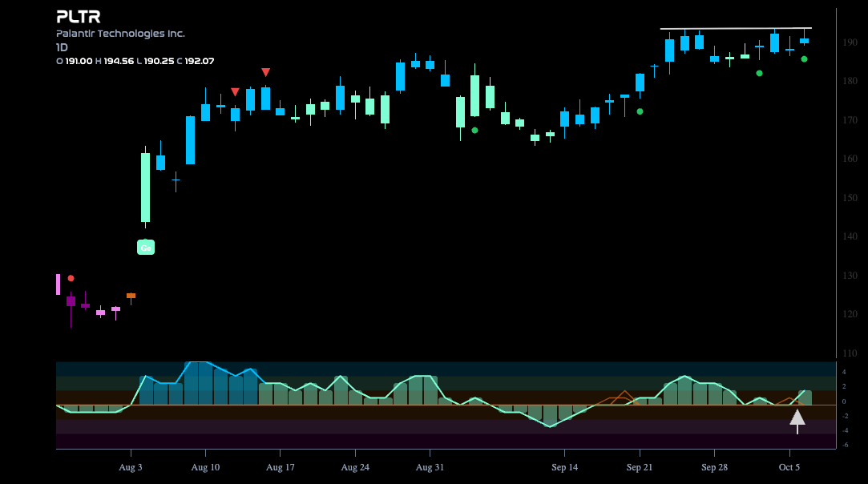The width and height of the screenshot is (868, 484).
Task: Click the green Go signal badge
Action: click(146, 247)
